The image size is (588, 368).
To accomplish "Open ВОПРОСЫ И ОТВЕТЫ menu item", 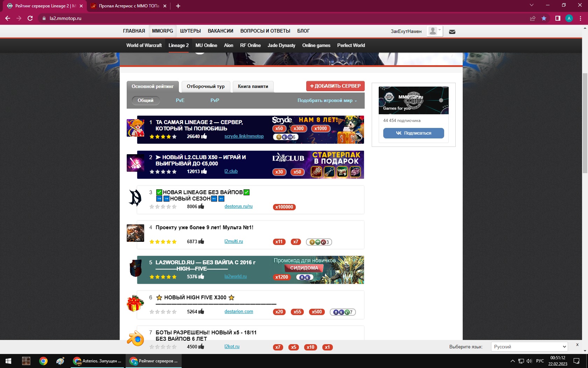I will (x=265, y=31).
